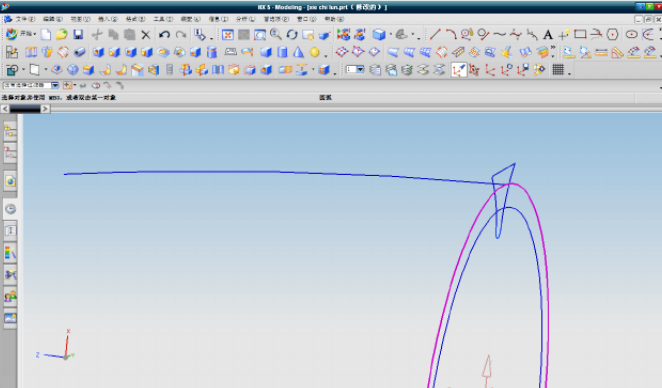The width and height of the screenshot is (662, 388).
Task: Open the 文件 File menu
Action: tap(24, 19)
